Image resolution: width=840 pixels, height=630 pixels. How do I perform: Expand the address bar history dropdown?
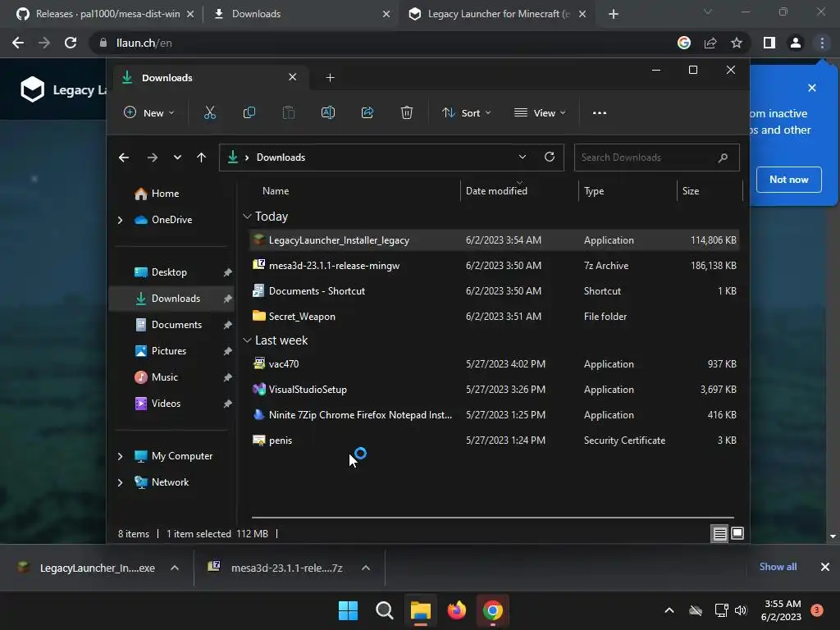point(523,157)
